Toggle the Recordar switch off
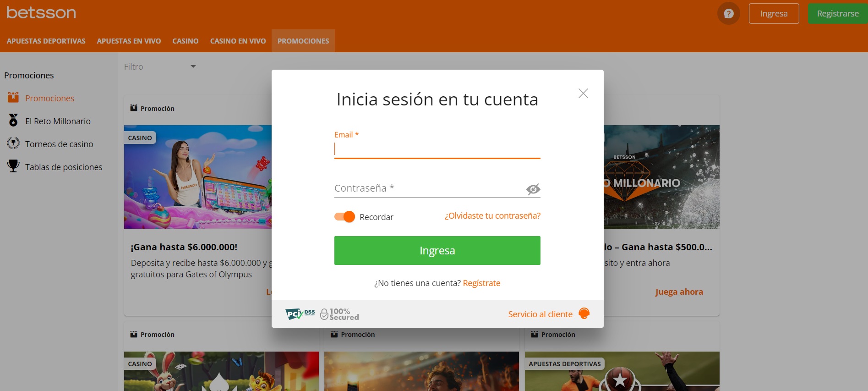Image resolution: width=868 pixels, height=391 pixels. click(344, 217)
